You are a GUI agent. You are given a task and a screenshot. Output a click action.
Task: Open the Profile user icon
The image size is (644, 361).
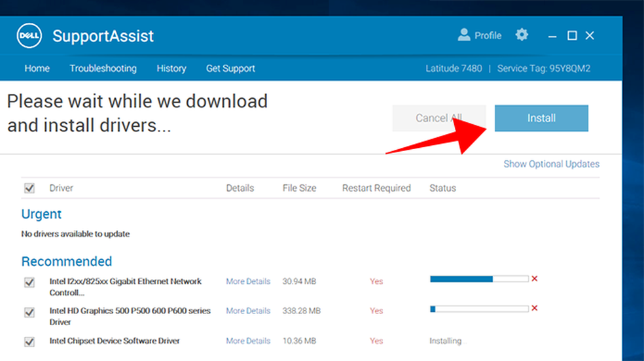point(464,35)
